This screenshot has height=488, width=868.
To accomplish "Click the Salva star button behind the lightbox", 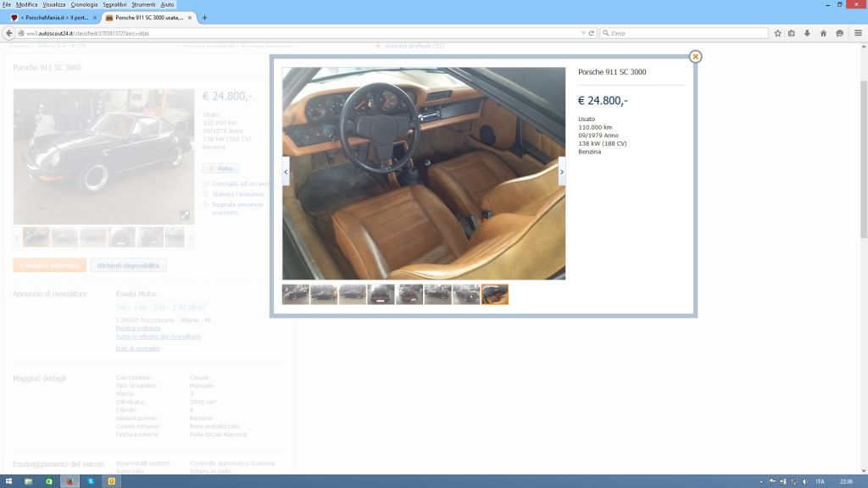I will 221,169.
